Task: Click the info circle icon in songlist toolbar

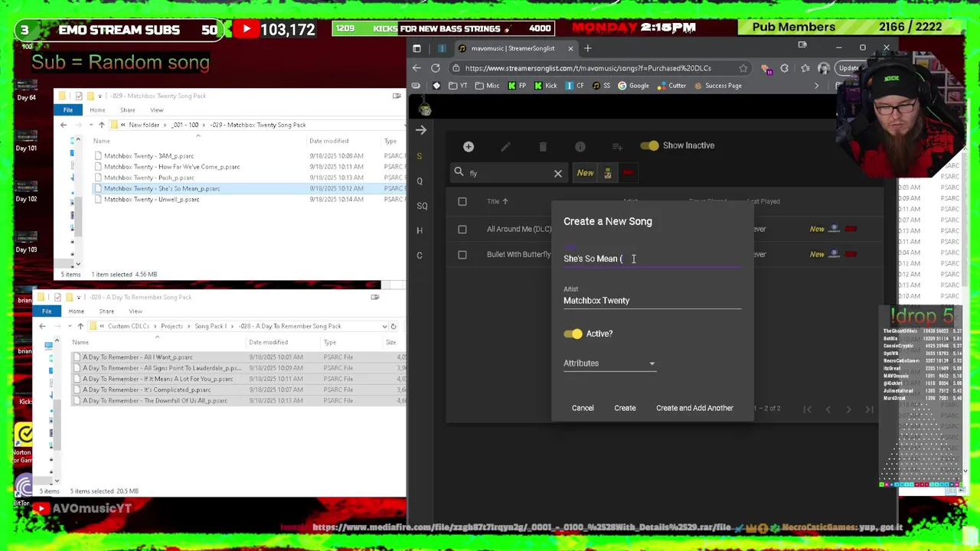Action: [580, 146]
